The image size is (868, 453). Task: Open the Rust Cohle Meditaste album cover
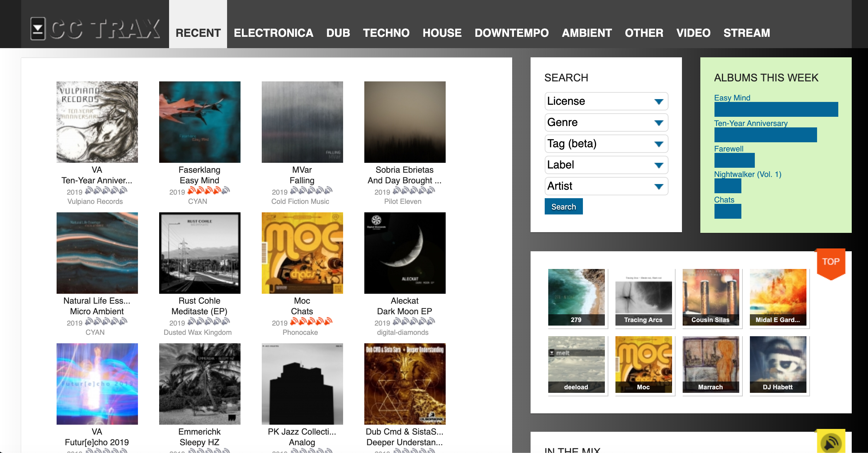pos(199,253)
